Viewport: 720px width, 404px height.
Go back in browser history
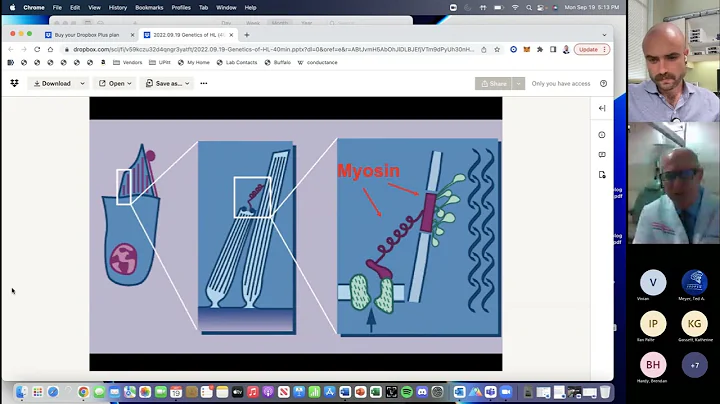(11, 49)
